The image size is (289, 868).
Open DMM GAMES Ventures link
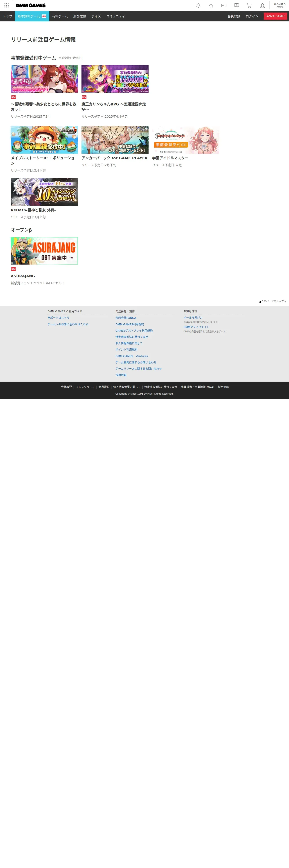131,356
